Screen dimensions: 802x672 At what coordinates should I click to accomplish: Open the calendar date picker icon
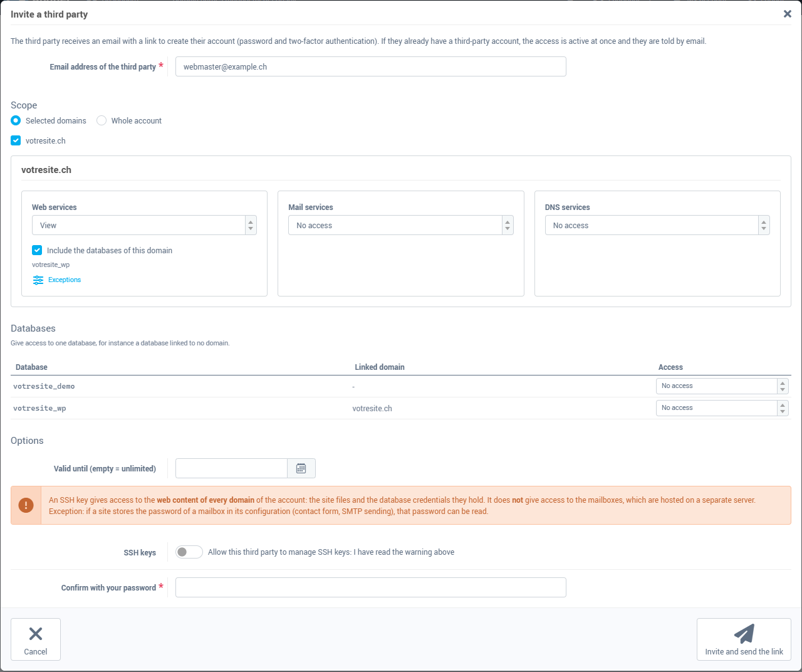click(301, 468)
